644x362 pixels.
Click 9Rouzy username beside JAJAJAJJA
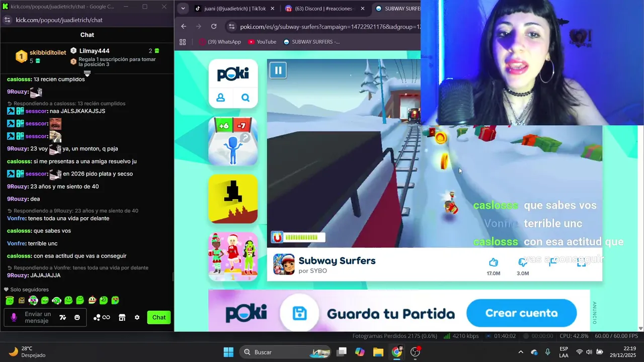(x=17, y=276)
